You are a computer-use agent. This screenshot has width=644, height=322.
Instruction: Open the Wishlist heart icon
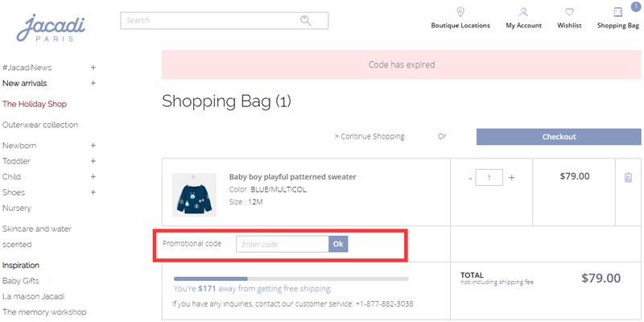(x=569, y=12)
